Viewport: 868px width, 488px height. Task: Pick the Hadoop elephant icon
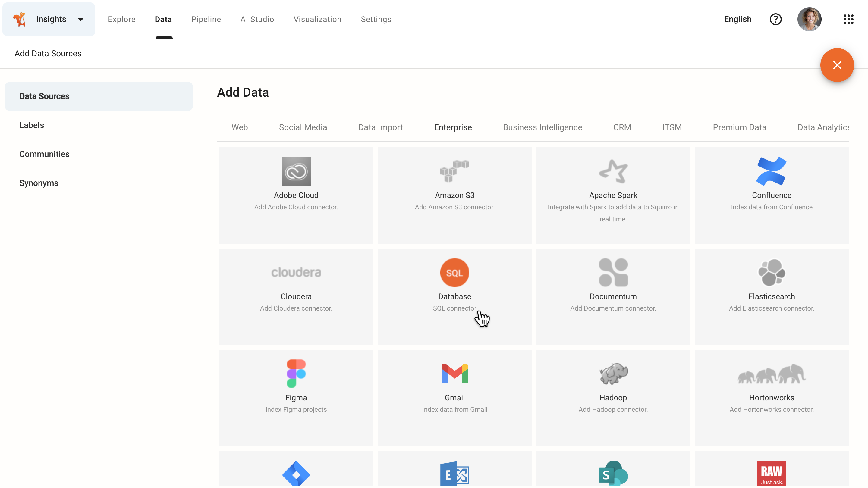[x=613, y=374]
